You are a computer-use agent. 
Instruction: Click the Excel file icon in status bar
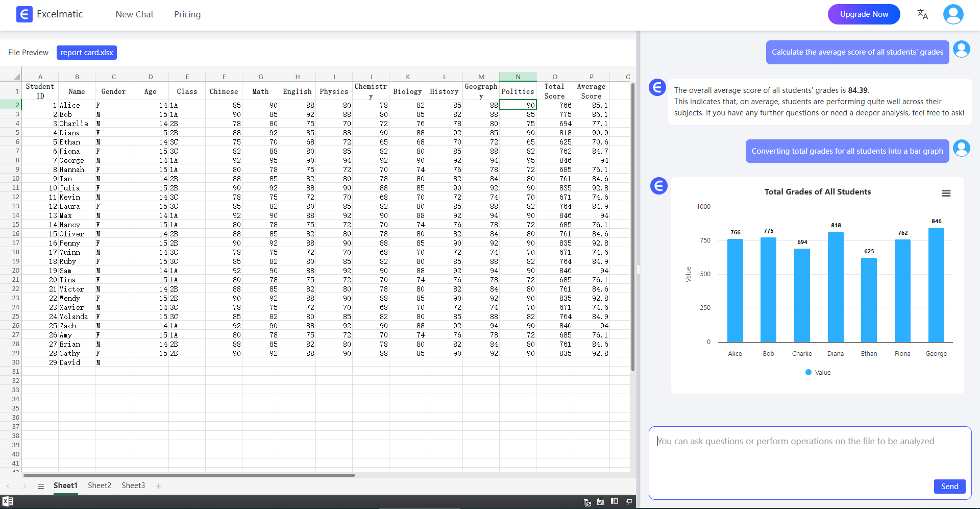pyautogui.click(x=8, y=501)
